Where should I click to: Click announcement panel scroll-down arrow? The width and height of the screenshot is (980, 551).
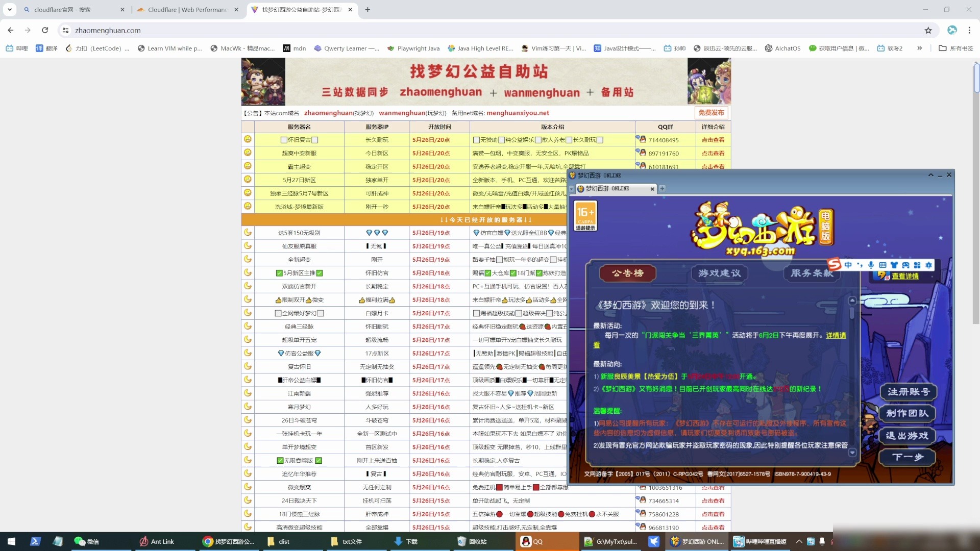tap(852, 452)
